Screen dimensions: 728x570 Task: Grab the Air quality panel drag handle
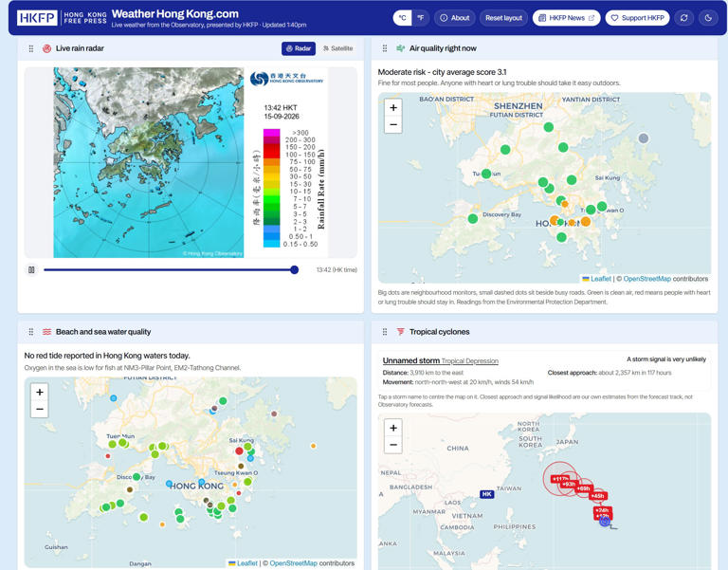point(385,48)
